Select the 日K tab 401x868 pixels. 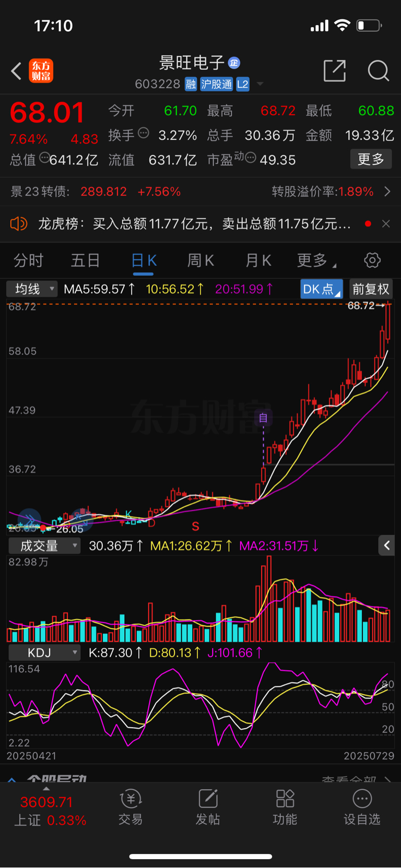144,260
